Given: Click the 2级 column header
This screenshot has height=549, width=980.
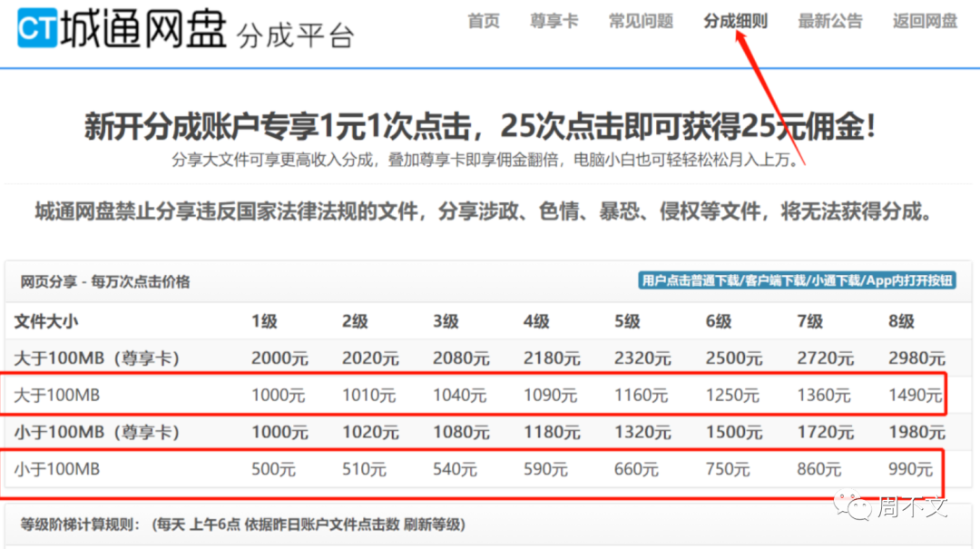Looking at the screenshot, I should point(355,322).
